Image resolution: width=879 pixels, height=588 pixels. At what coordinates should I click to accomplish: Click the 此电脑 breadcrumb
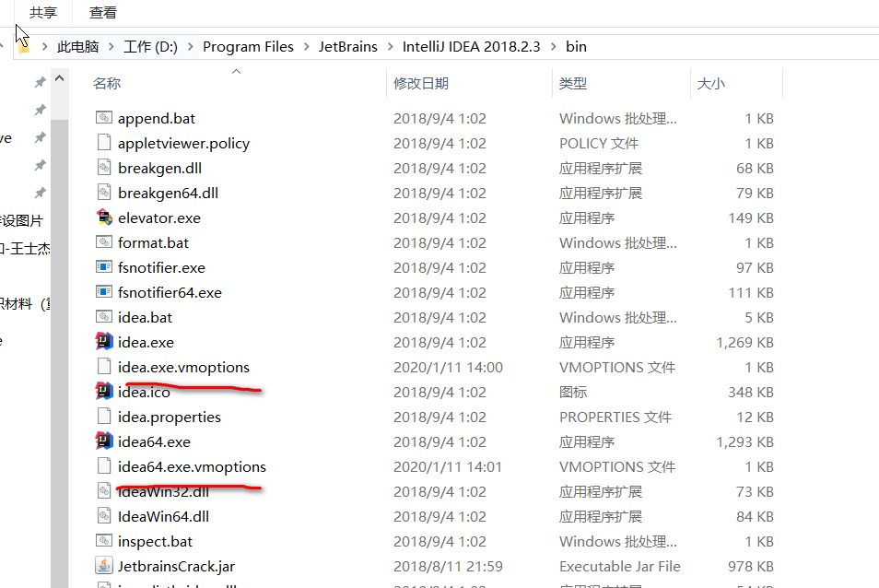[x=78, y=46]
